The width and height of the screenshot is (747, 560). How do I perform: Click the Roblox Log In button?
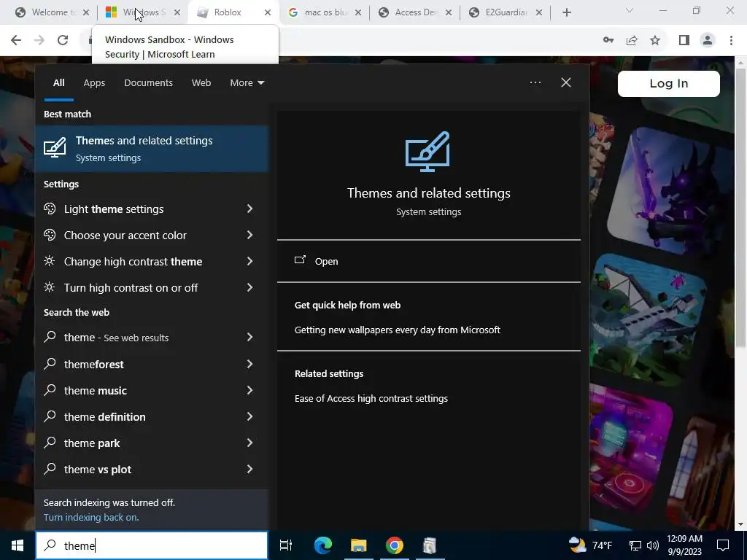(x=668, y=83)
